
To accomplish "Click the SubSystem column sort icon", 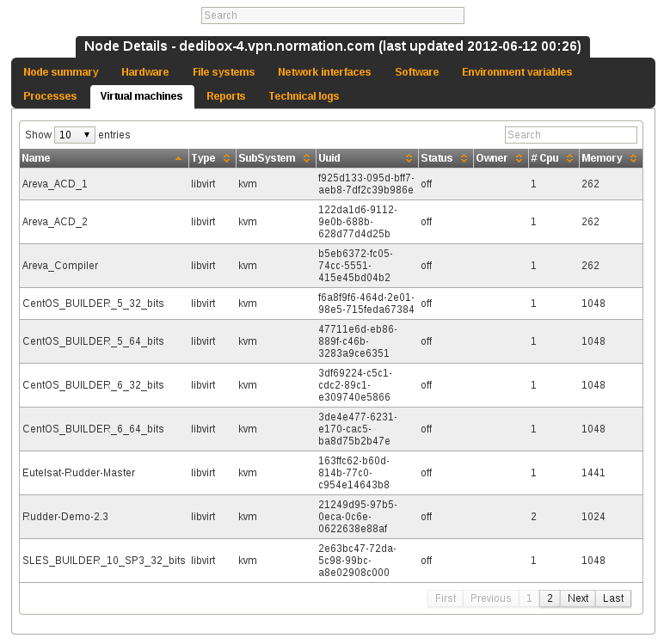I will [x=306, y=158].
